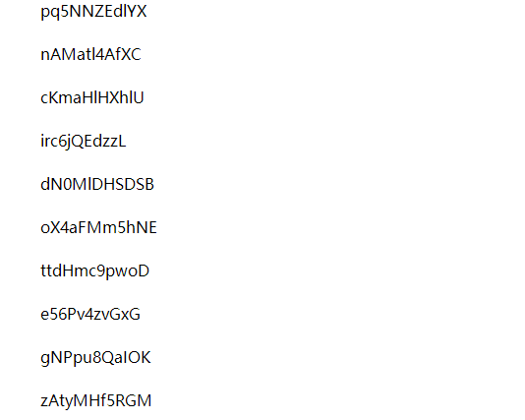Viewport: 525px width, 420px height.
Task: Click the entry gNPpu8QaIOK
Action: [95, 358]
